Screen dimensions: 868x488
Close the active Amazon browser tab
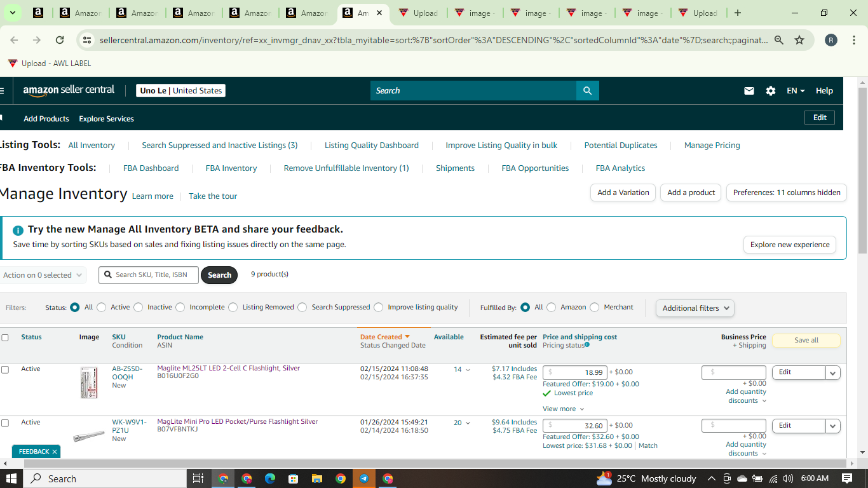379,13
